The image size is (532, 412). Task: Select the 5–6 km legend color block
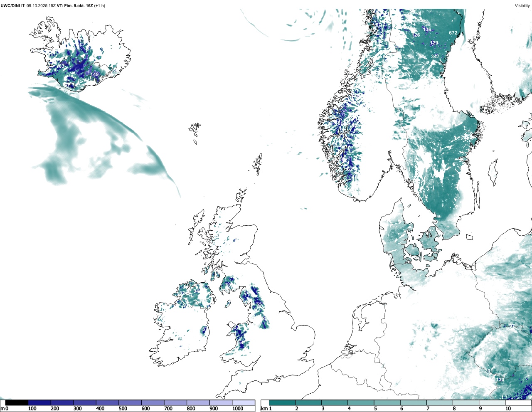(387, 402)
